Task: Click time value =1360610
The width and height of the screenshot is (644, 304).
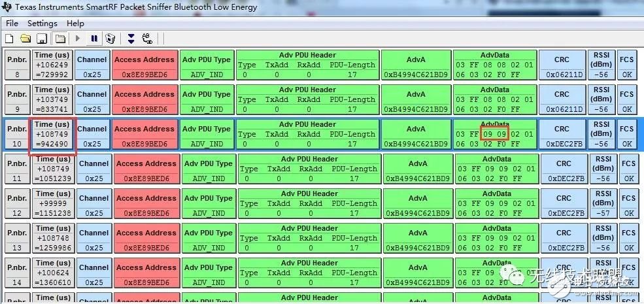Action: [54, 282]
